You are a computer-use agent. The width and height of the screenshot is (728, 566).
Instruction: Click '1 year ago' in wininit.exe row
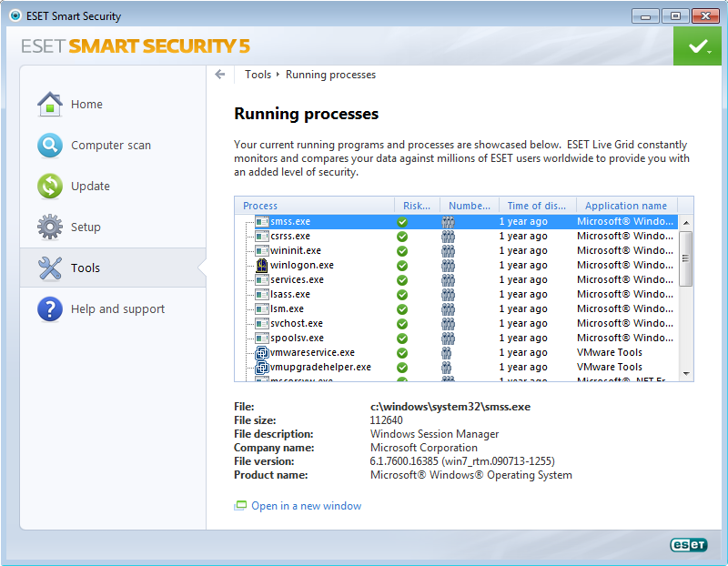pos(523,251)
